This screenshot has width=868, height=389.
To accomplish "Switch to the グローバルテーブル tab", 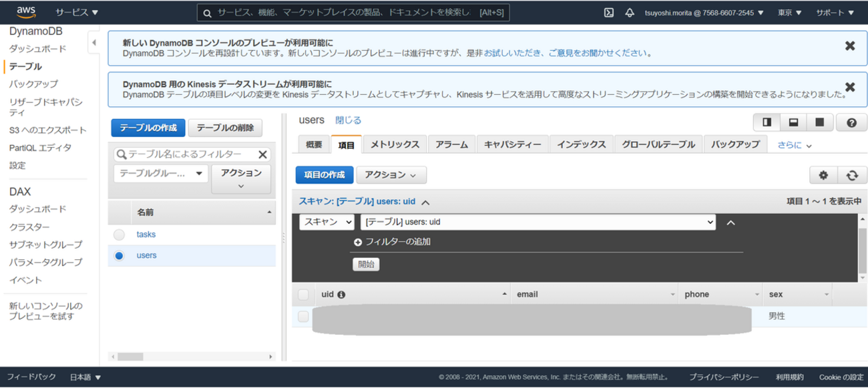I will pos(658,144).
